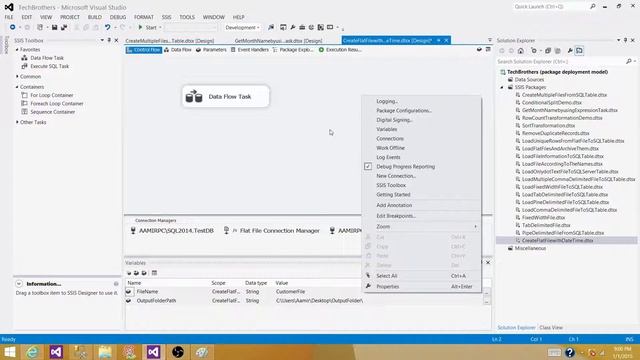The height and width of the screenshot is (360, 640).
Task: Click the CustomerFile value cell
Action: click(x=290, y=291)
